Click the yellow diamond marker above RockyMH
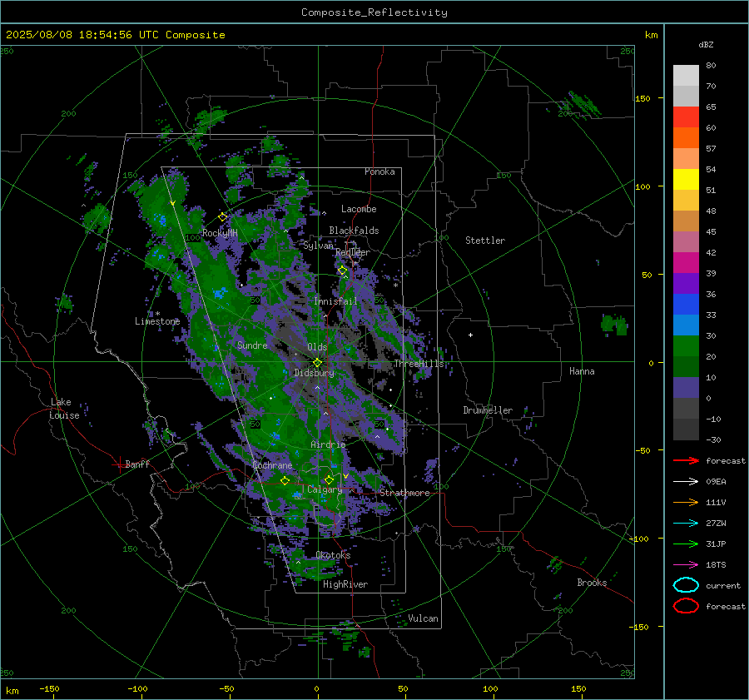This screenshot has width=749, height=700. (222, 217)
